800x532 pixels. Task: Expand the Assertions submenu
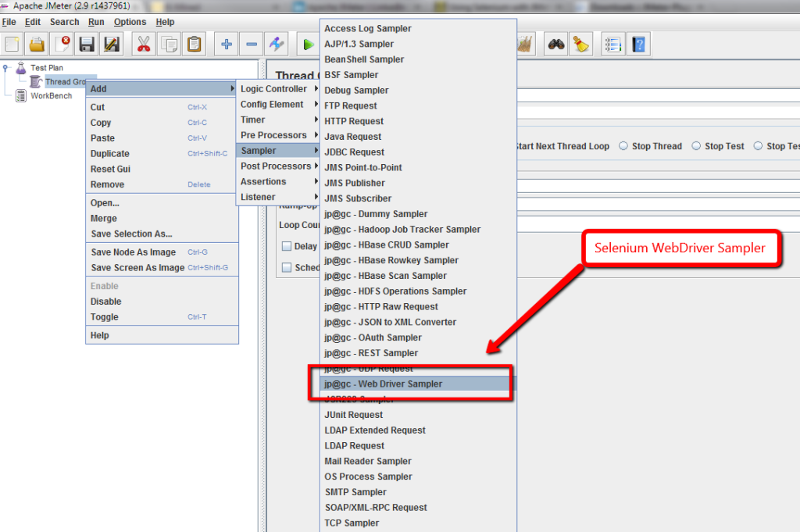tap(279, 181)
